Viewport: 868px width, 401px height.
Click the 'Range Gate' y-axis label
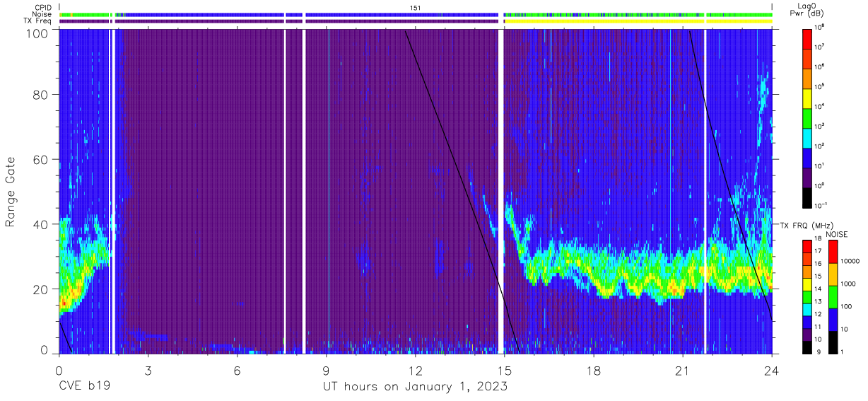pos(11,193)
